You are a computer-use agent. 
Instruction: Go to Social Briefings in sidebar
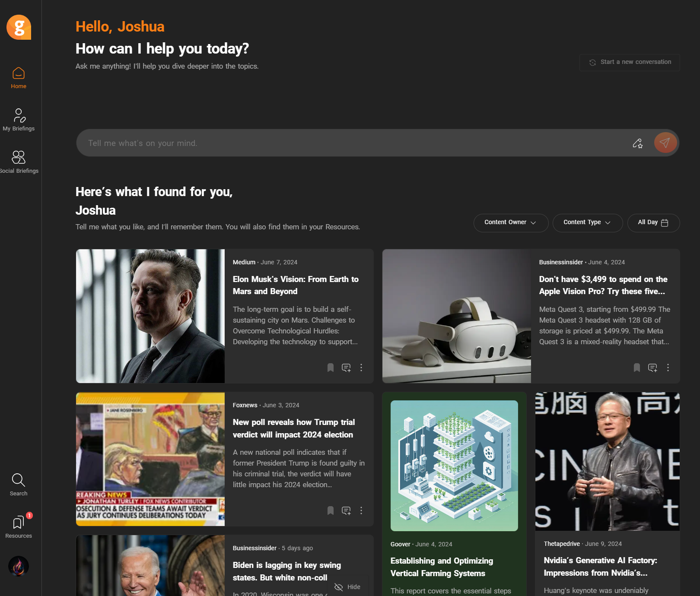point(19,162)
